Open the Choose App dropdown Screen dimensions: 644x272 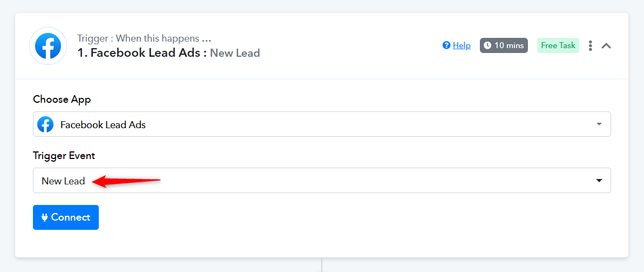coord(322,124)
